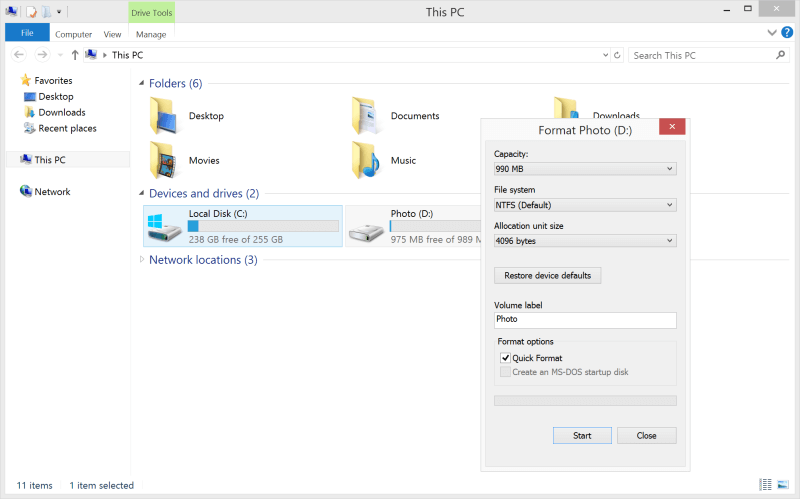Image resolution: width=800 pixels, height=499 pixels.
Task: Switch to the Manage ribbon tab
Action: pos(151,34)
